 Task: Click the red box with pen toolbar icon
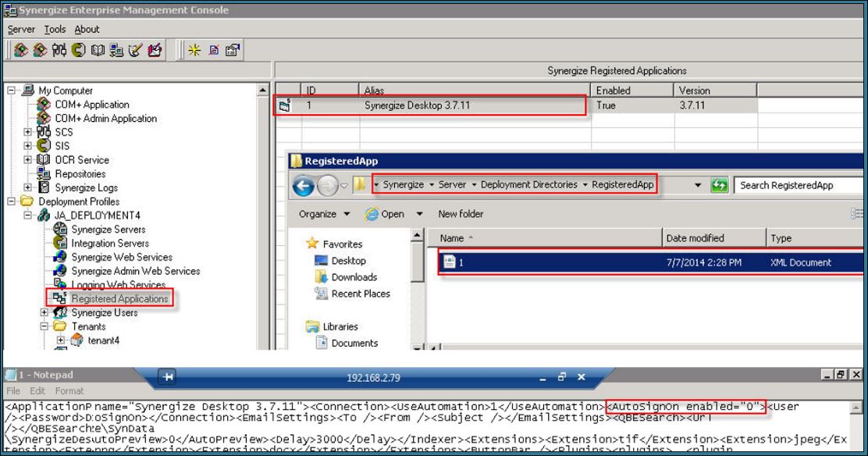155,51
